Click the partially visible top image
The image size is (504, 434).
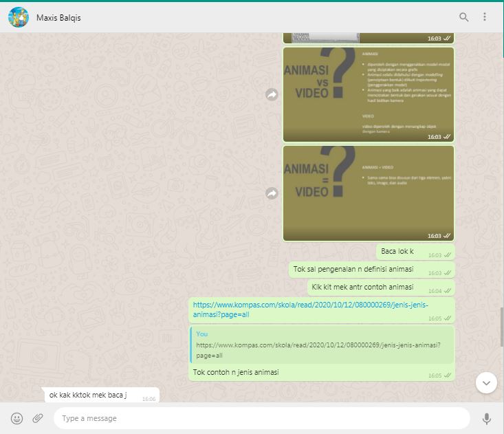[x=369, y=37]
